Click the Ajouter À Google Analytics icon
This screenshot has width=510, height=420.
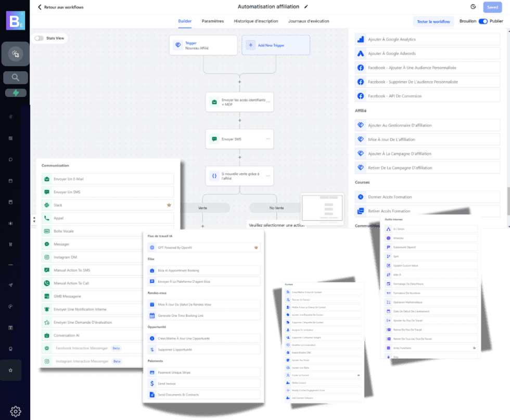359,39
